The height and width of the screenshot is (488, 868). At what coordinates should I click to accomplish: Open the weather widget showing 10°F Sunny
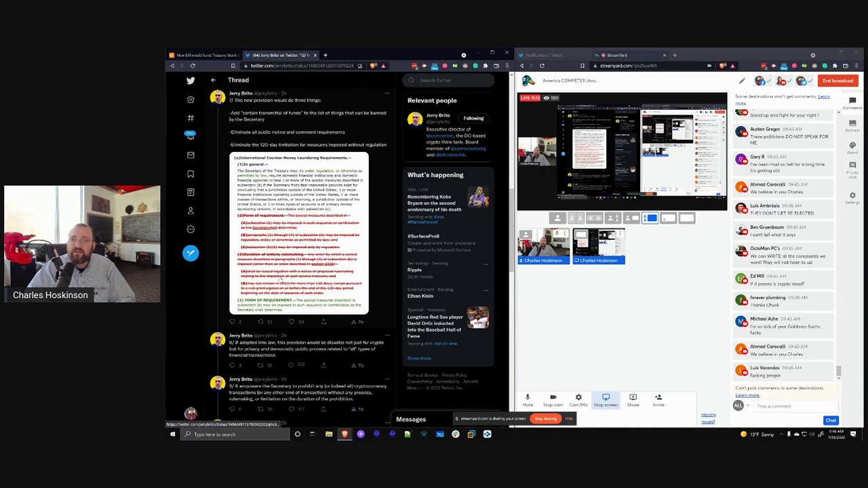pyautogui.click(x=757, y=434)
